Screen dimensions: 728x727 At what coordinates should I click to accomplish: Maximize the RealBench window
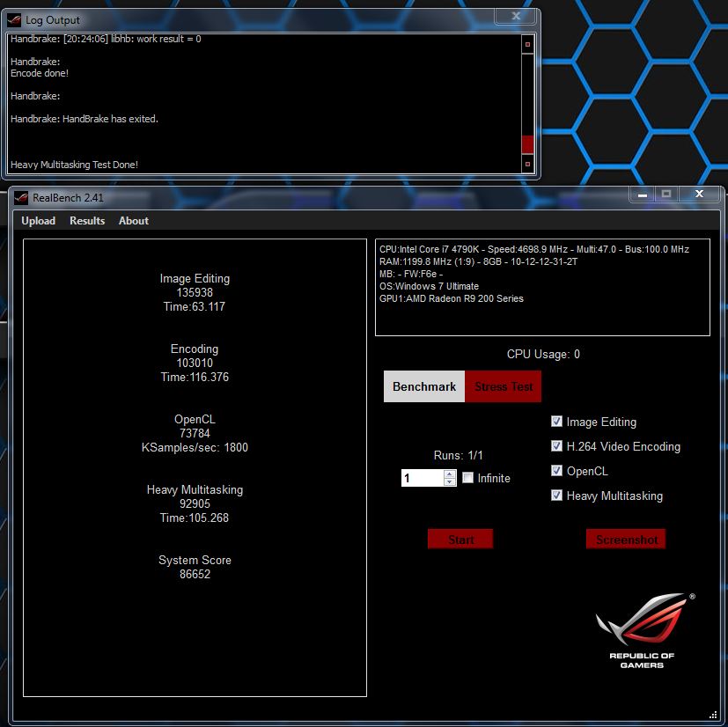click(x=666, y=195)
